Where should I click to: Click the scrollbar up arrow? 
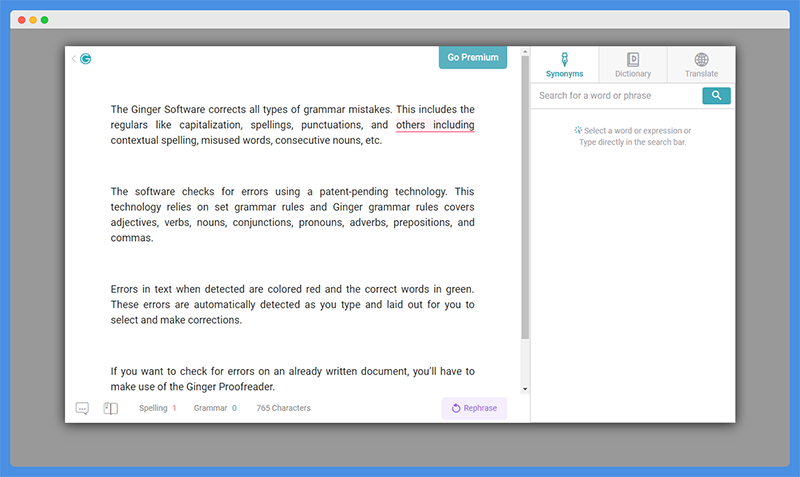pyautogui.click(x=525, y=52)
